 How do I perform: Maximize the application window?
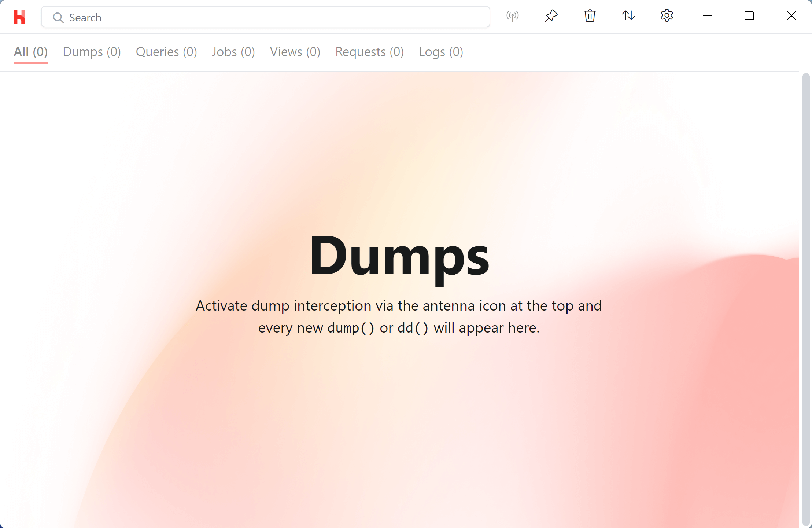click(749, 16)
